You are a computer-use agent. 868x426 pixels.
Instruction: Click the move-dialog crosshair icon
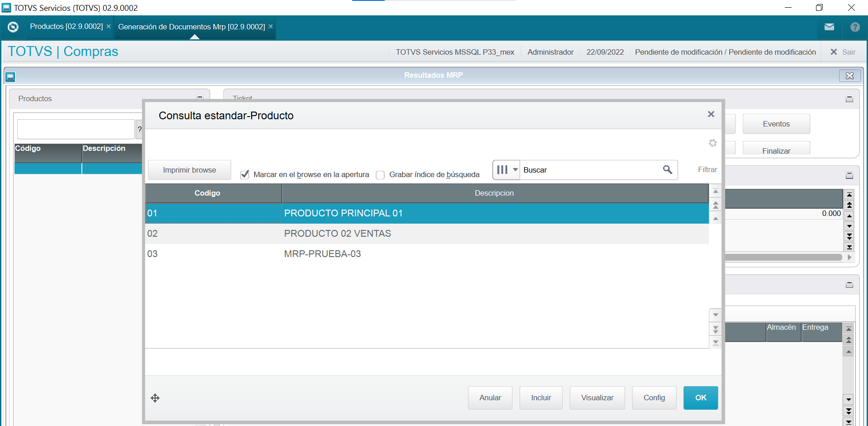click(x=155, y=398)
